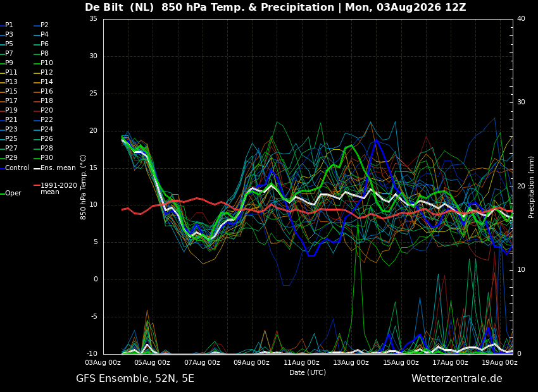538x392 pixels.
Task: Select the 07Aug 00z date tick label
Action: 202,362
